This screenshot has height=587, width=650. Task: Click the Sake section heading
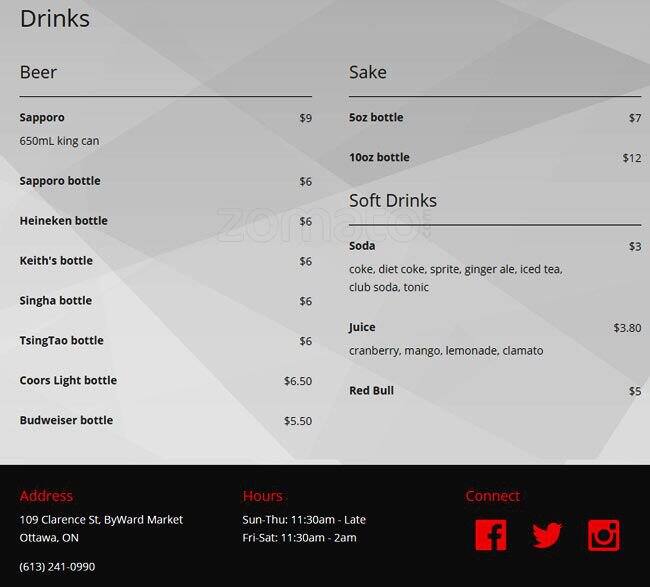click(x=368, y=72)
